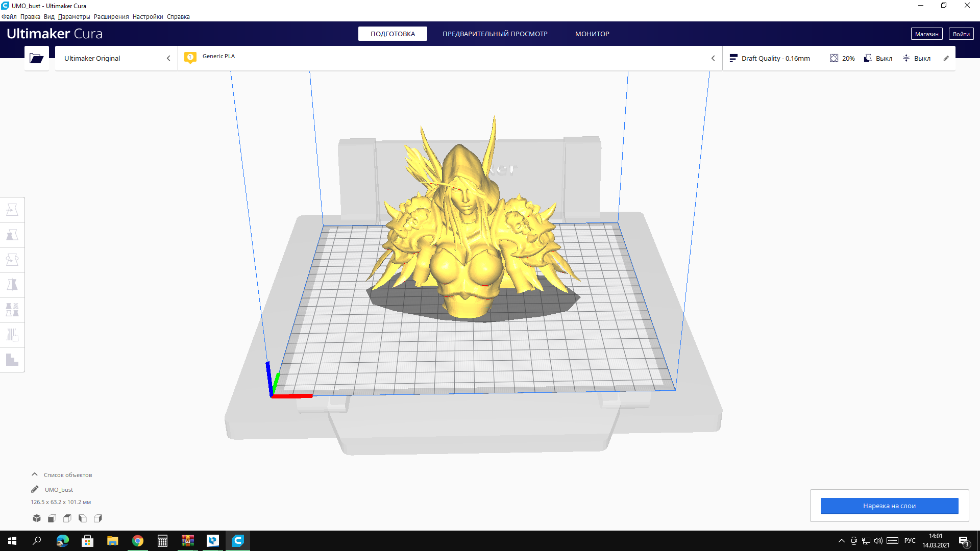Collapse the Список объектов list

[x=35, y=474]
